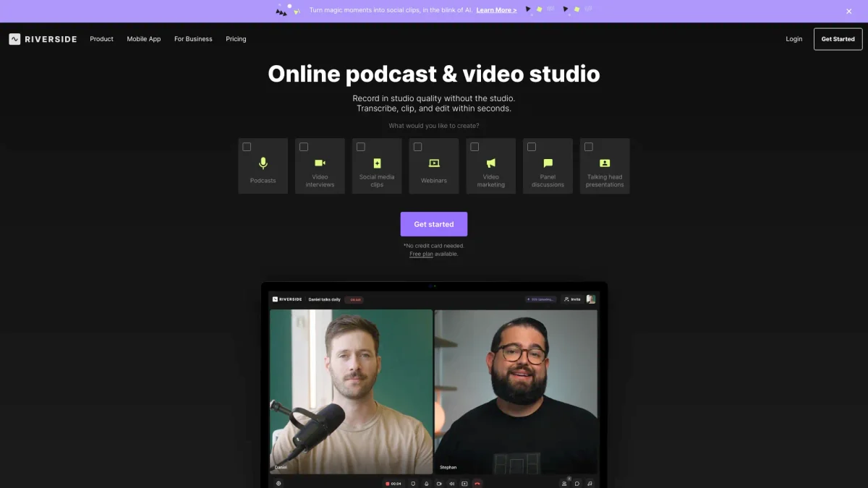
Task: Click the red hang-up icon in studio preview
Action: (x=477, y=484)
